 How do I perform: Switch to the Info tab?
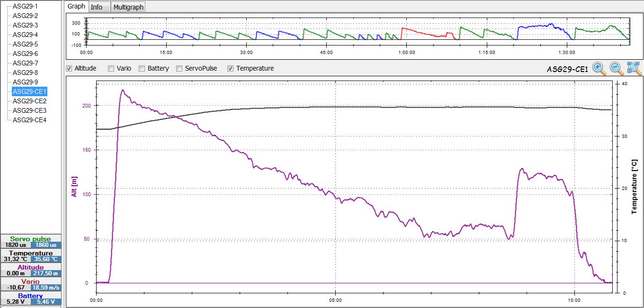coord(97,7)
